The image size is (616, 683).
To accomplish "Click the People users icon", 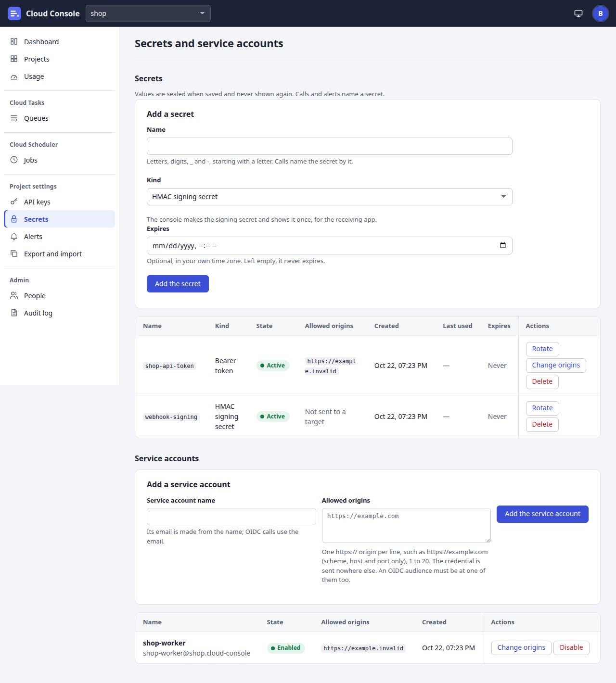I will pos(14,296).
